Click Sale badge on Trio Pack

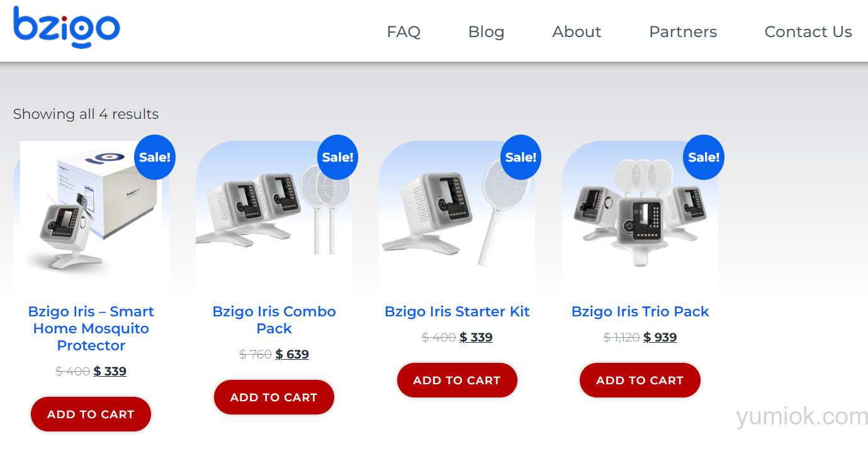[x=704, y=157]
